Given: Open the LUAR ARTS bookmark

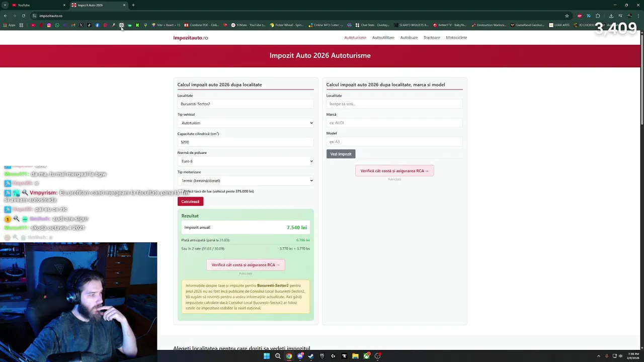Looking at the screenshot, I should click(559, 25).
